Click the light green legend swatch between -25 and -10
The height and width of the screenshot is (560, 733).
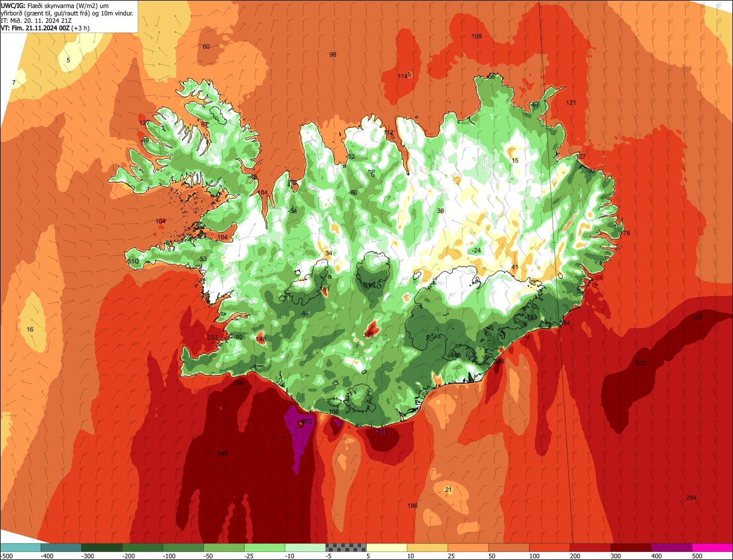(x=265, y=547)
